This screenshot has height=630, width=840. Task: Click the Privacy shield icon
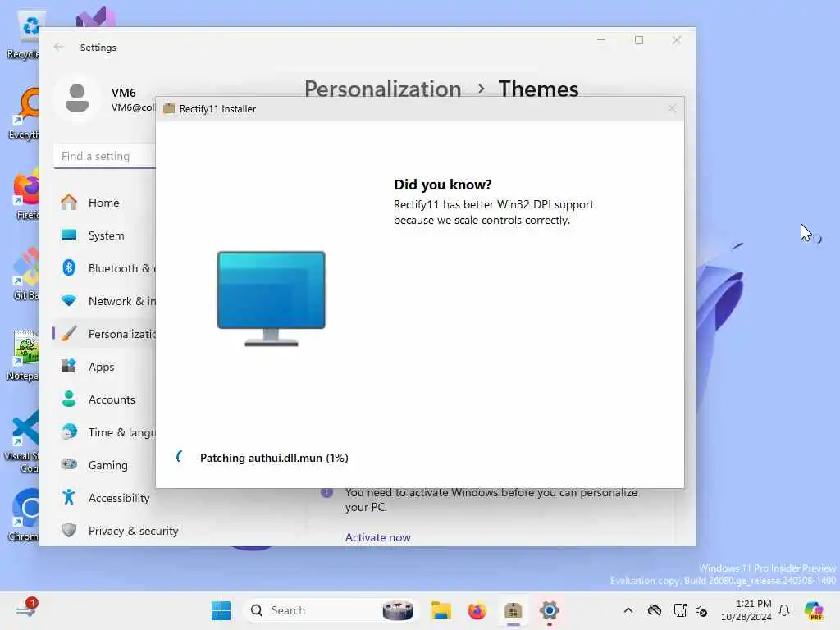[69, 530]
